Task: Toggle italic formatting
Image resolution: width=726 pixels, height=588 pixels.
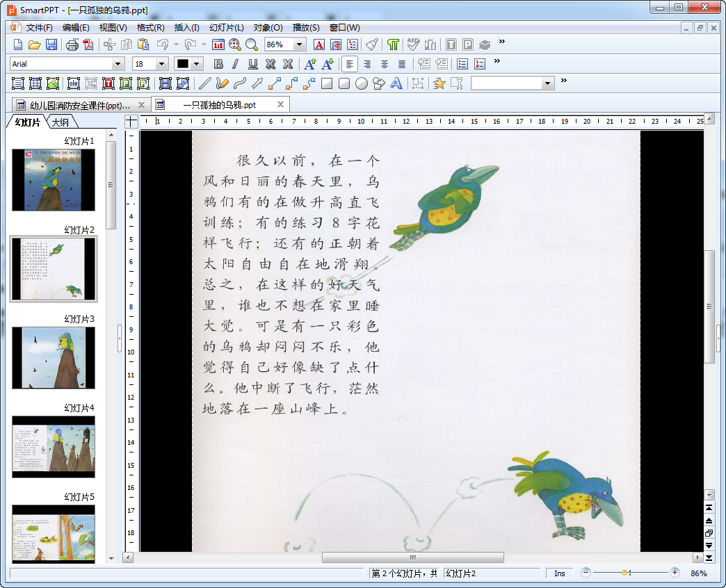Action: pyautogui.click(x=236, y=64)
